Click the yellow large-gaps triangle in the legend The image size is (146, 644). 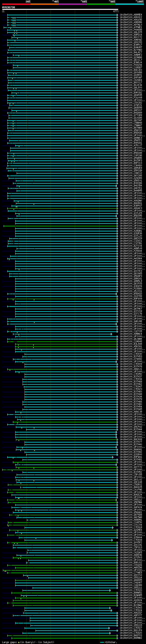point(19,642)
